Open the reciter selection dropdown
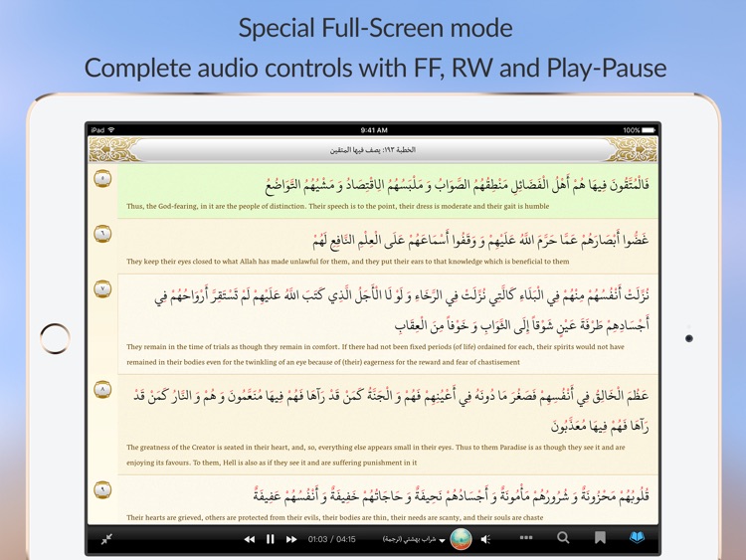 (414, 539)
